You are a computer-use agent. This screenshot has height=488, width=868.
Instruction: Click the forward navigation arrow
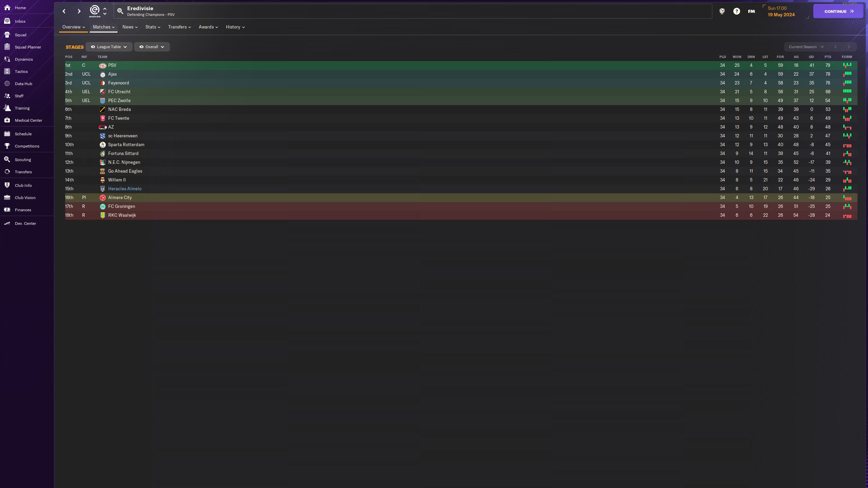pos(78,11)
